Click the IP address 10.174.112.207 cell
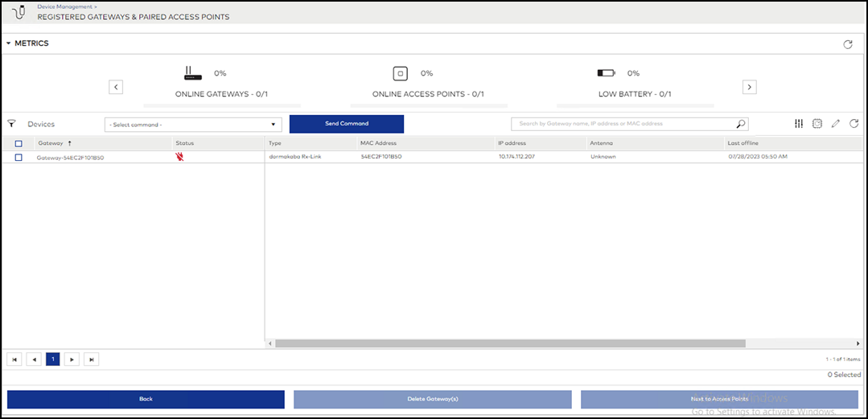Screen dimensions: 868x419 [516, 157]
